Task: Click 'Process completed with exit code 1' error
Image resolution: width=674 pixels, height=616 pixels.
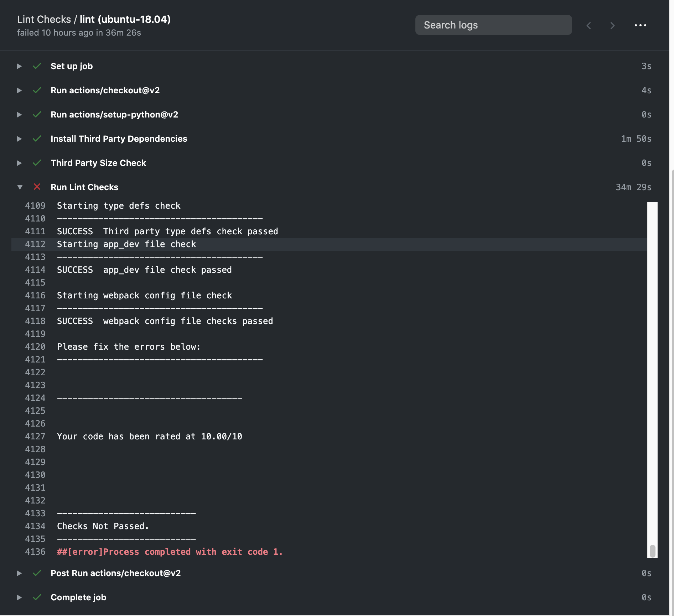Action: tap(170, 552)
